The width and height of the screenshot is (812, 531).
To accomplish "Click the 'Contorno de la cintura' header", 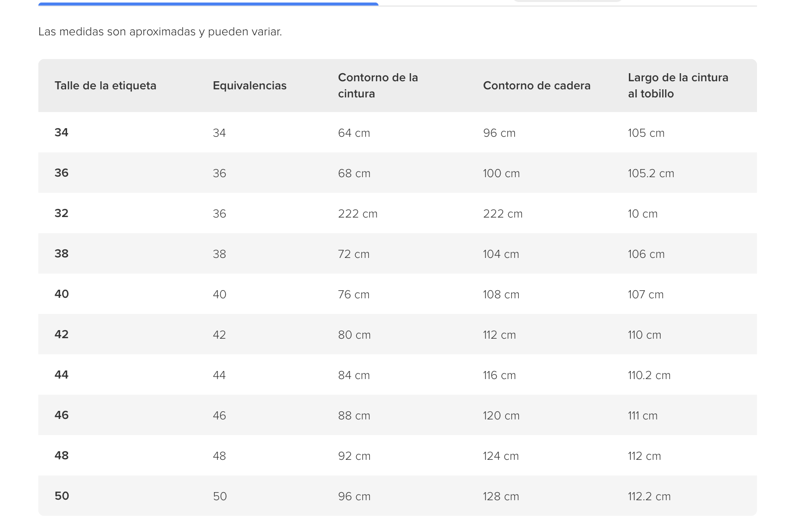I will tap(378, 85).
